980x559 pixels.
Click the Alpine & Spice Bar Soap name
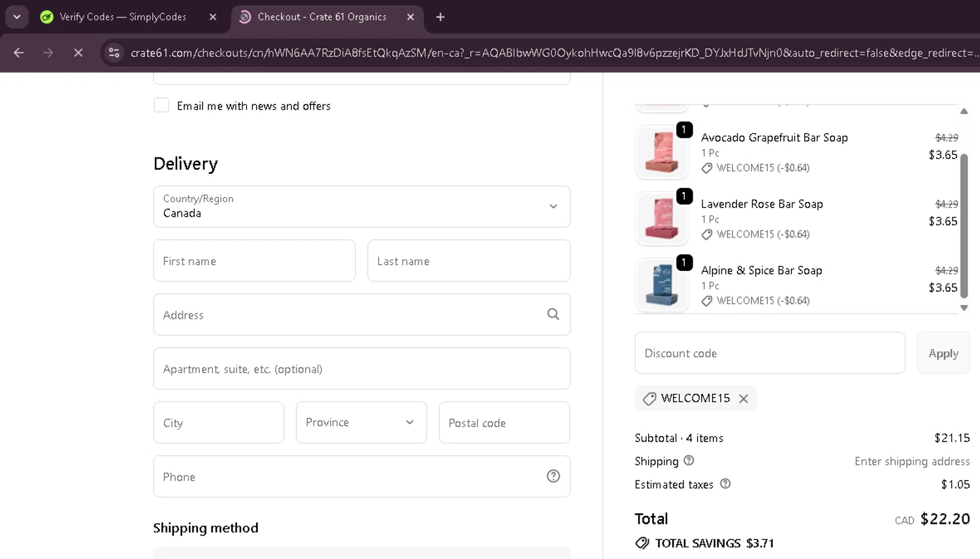pos(762,270)
